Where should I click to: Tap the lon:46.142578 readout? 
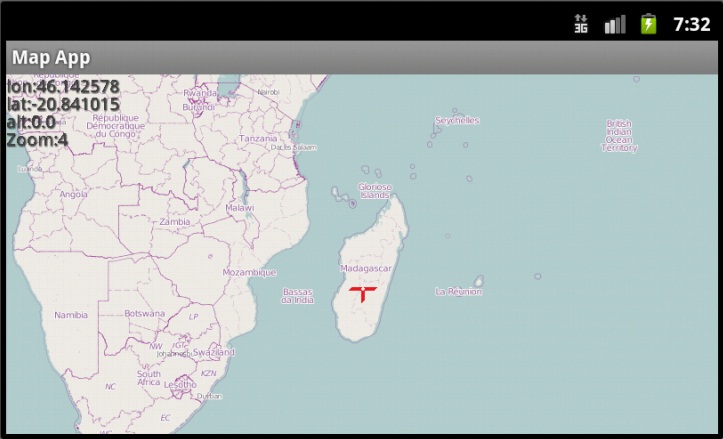(x=62, y=86)
